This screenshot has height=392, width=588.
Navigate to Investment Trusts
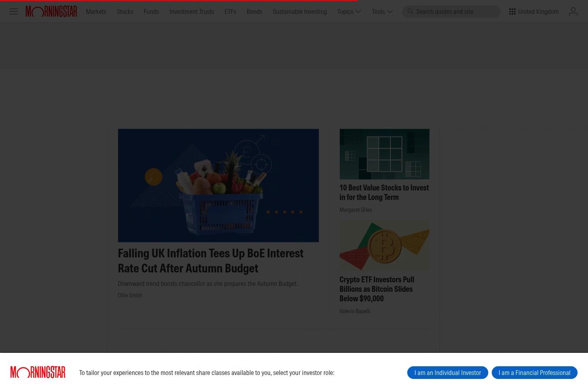point(192,11)
